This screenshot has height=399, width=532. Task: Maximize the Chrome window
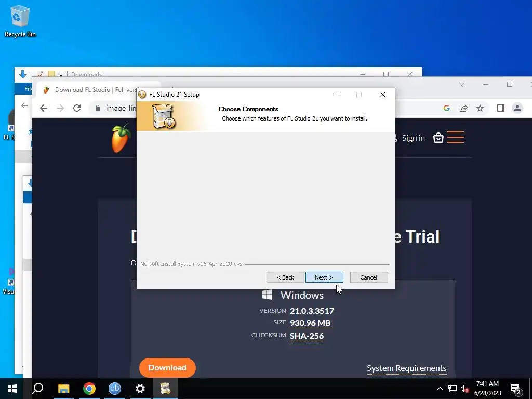click(509, 84)
